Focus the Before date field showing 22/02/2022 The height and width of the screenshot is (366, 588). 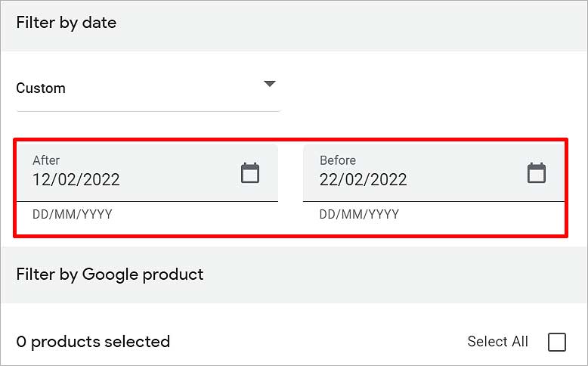(434, 173)
